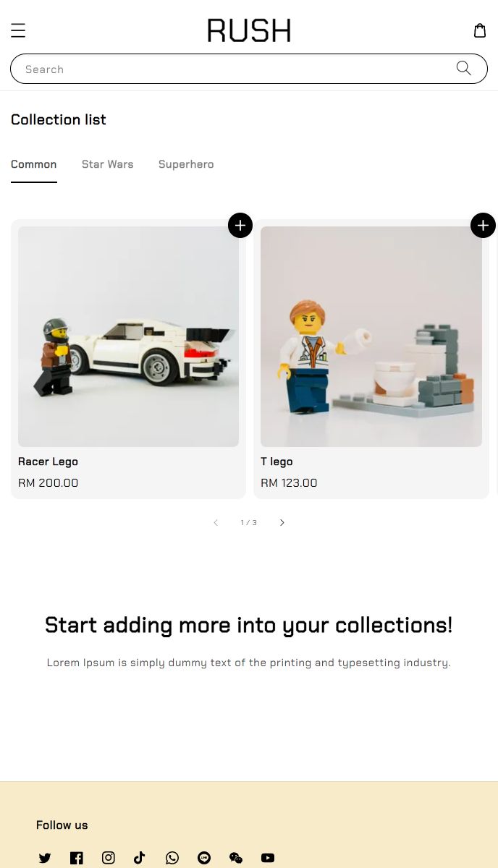The image size is (498, 868).
Task: Open the T lego product image
Action: click(x=371, y=336)
